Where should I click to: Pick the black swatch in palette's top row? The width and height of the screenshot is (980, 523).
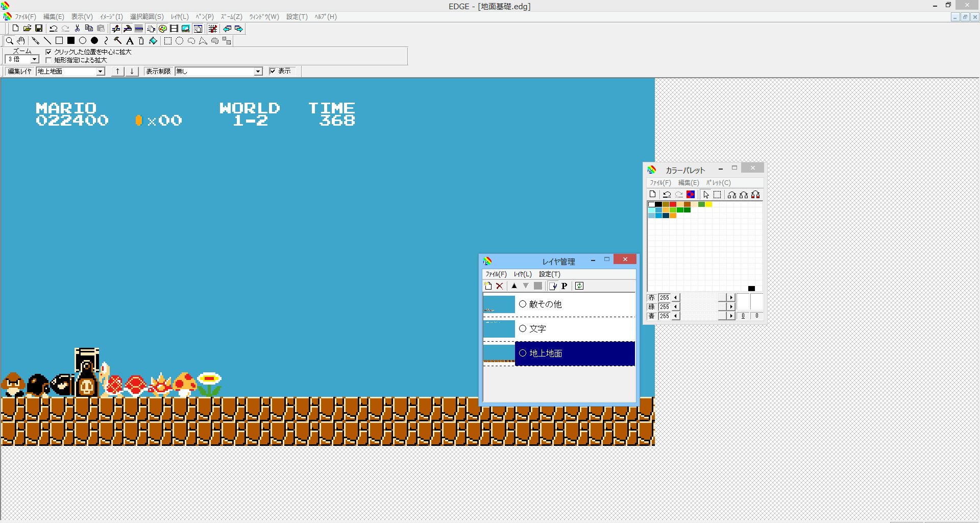(x=658, y=204)
